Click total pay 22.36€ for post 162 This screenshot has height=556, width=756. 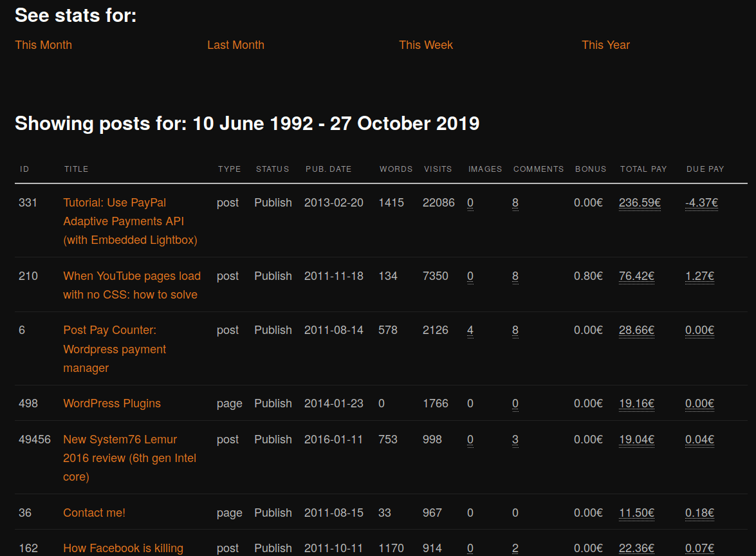[636, 548]
